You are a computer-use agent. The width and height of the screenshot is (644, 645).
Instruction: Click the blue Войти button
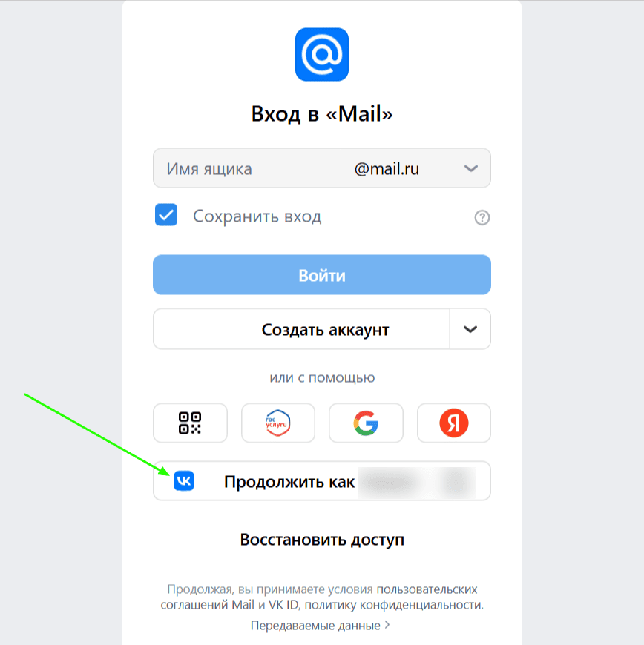pos(321,275)
